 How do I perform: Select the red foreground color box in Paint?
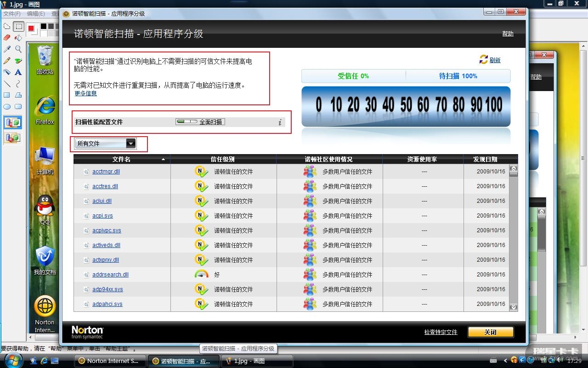tap(31, 29)
